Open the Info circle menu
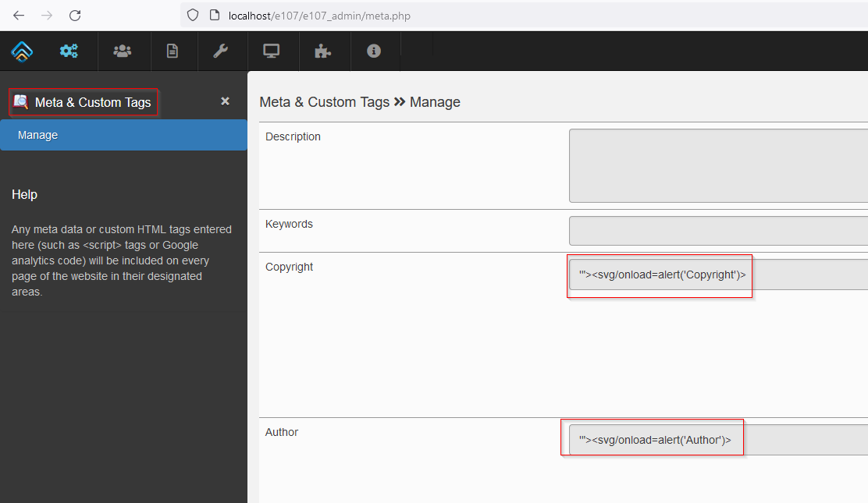The width and height of the screenshot is (868, 503). [374, 51]
